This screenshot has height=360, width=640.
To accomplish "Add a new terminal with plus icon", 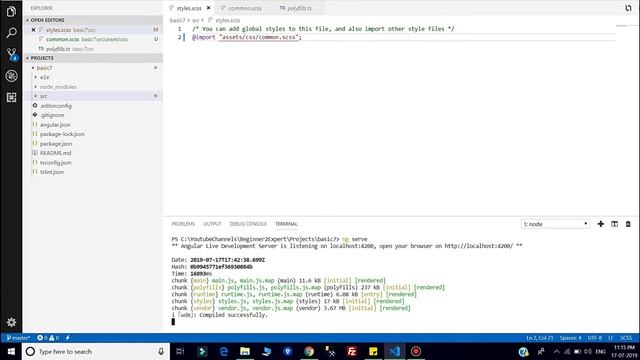I will [600, 224].
